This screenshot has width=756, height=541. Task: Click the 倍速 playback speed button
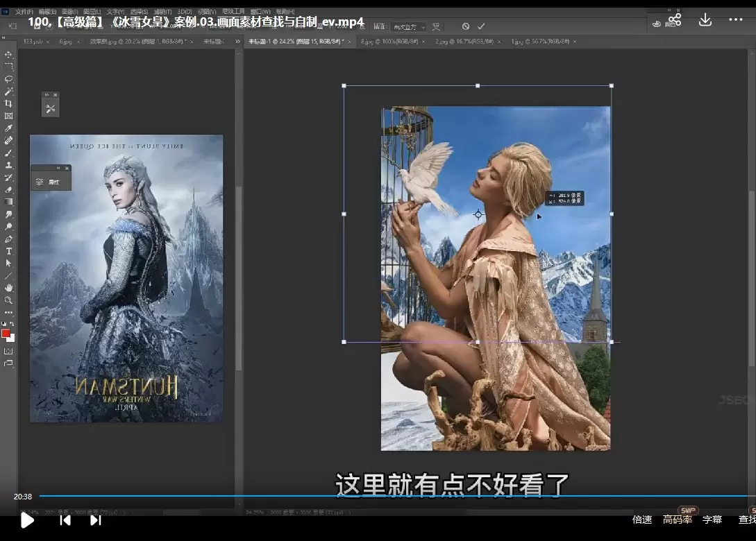tap(642, 519)
